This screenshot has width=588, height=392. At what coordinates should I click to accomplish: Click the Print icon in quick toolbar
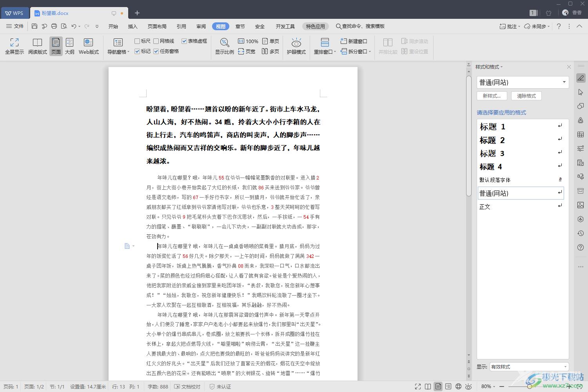tap(54, 26)
